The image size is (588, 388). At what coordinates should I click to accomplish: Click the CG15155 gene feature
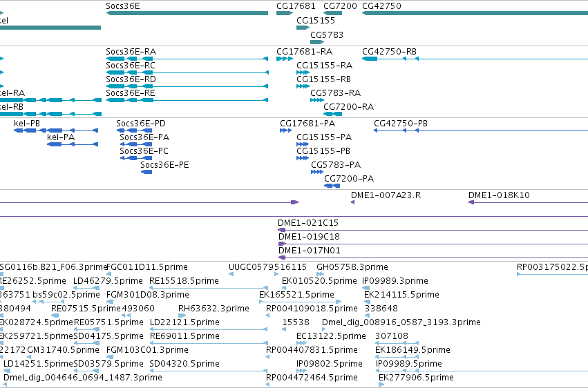(303, 28)
